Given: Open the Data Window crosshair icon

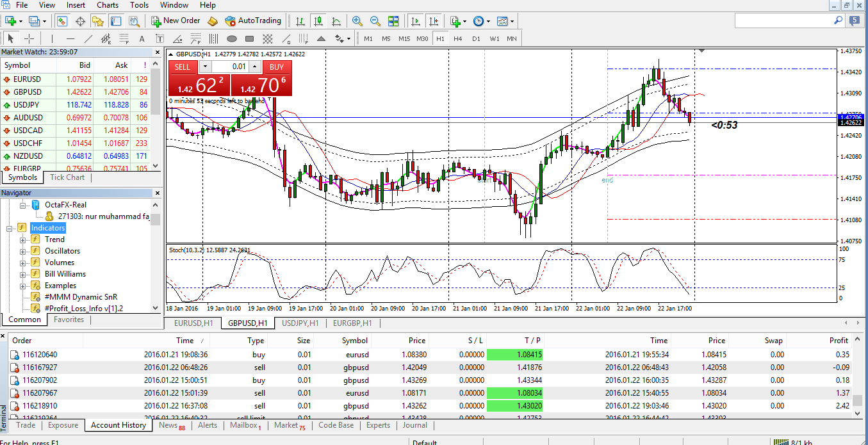Looking at the screenshot, I should point(81,20).
